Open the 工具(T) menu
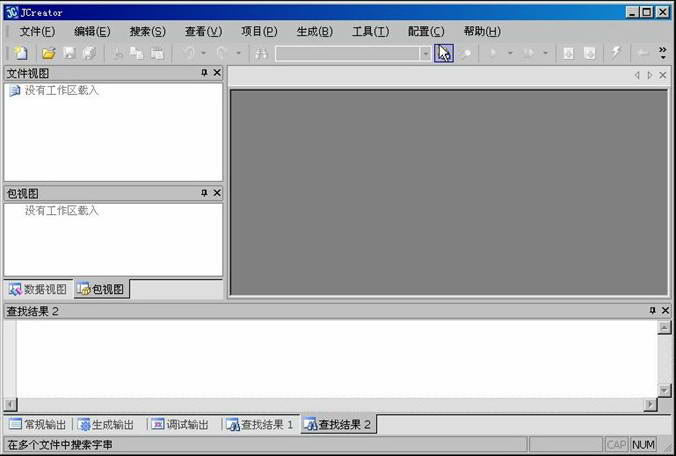Viewport: 676px width, 456px height. [370, 31]
